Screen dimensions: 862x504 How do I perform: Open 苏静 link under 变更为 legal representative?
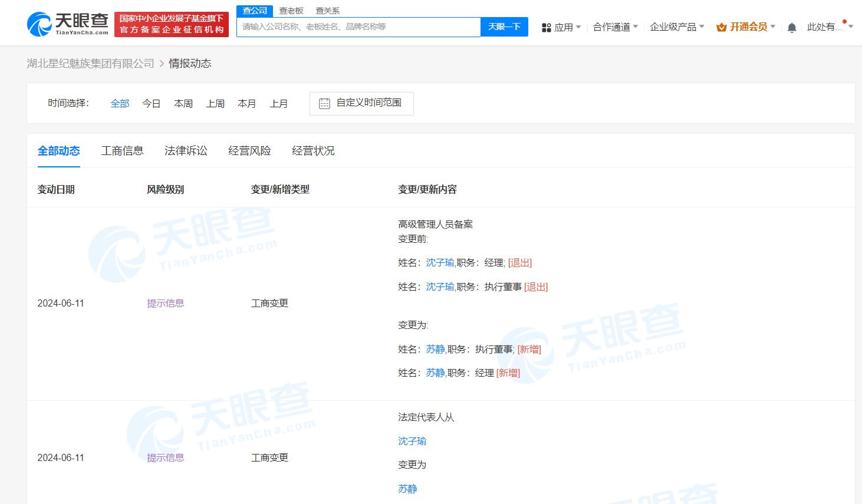(x=407, y=489)
